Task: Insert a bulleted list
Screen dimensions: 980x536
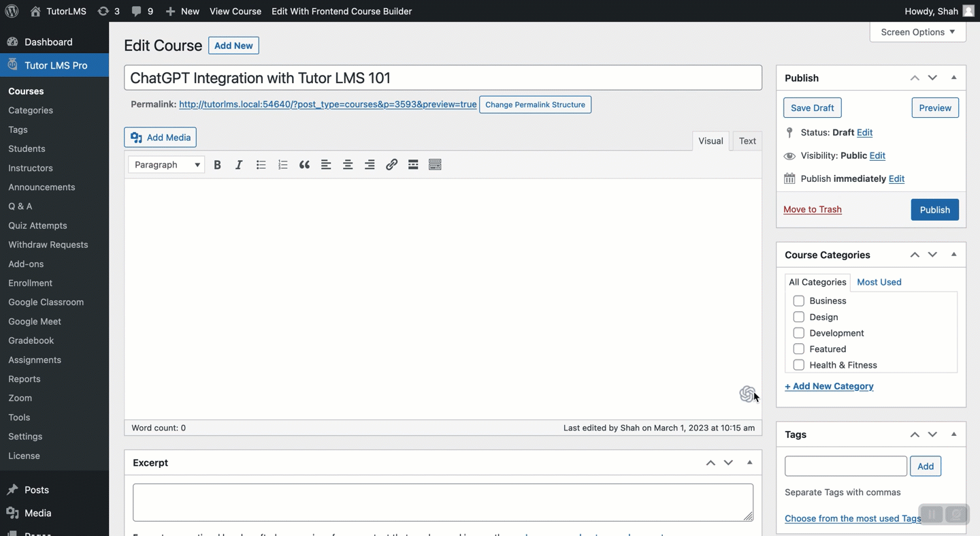Action: [x=261, y=164]
